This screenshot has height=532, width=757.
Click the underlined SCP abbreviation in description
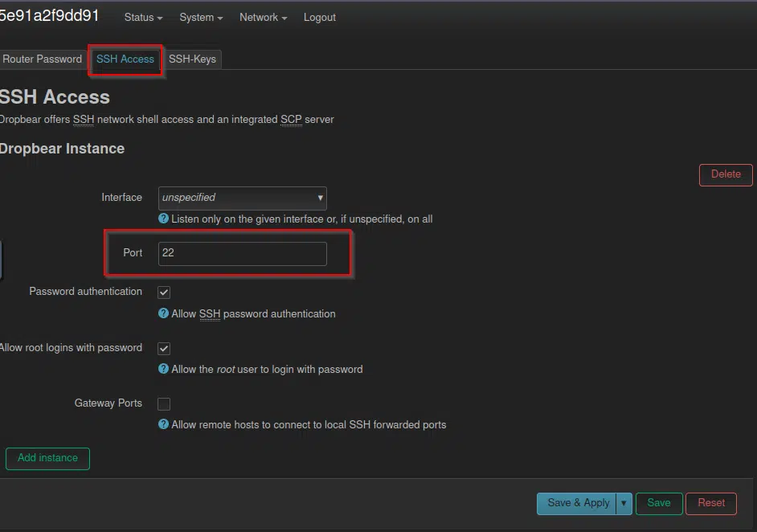(291, 119)
